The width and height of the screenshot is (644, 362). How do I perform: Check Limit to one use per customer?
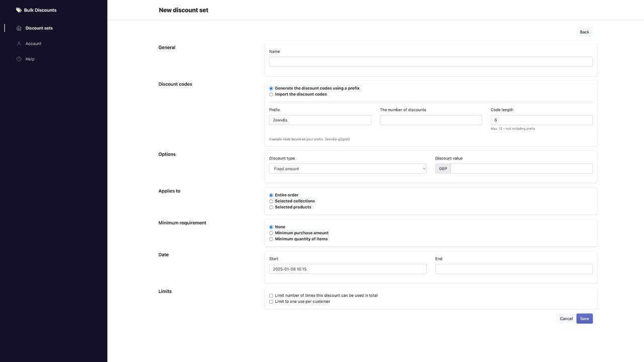(x=271, y=302)
